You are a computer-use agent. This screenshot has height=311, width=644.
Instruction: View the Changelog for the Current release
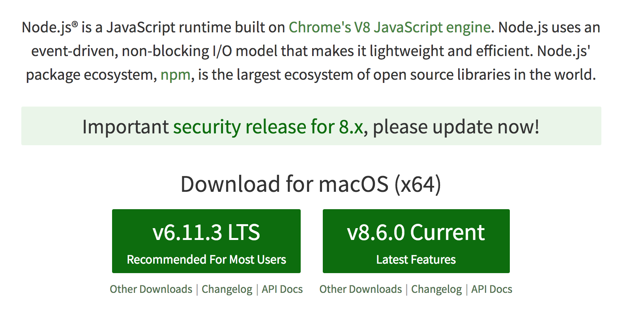pos(436,289)
